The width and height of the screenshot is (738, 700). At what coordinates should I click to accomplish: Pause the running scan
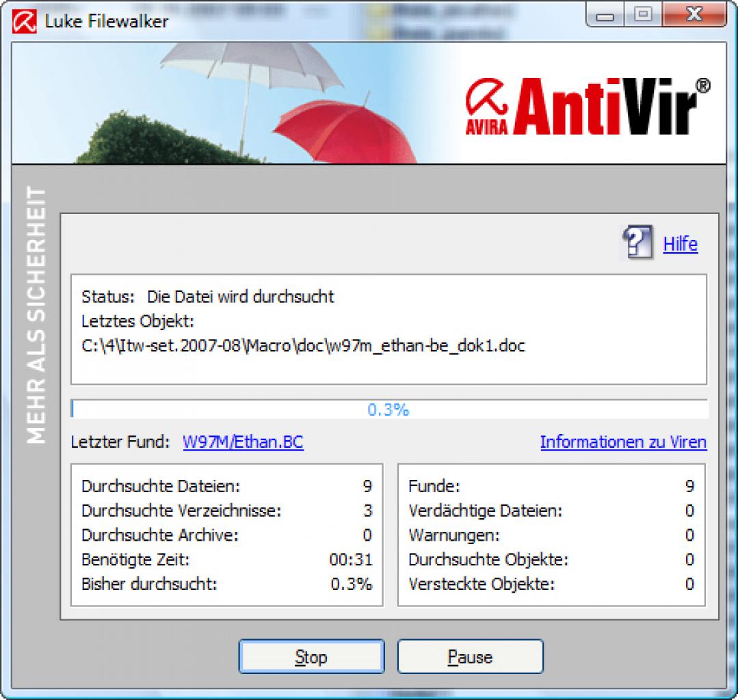pos(470,657)
